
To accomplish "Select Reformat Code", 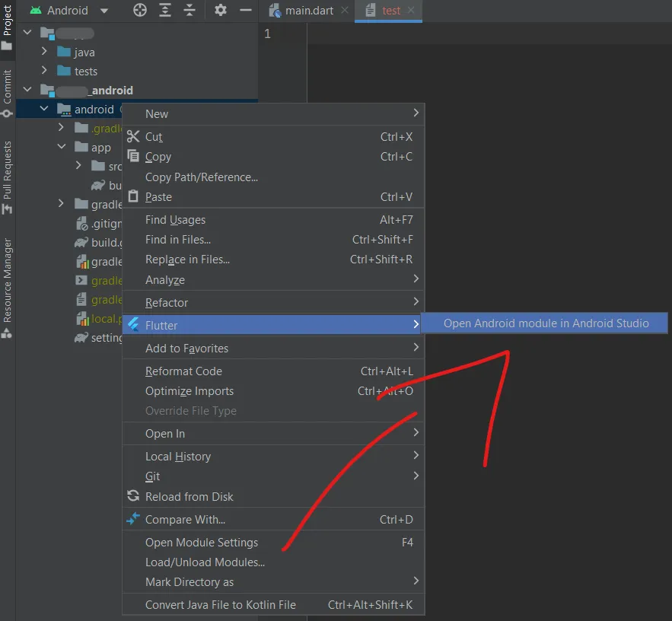I will pos(273,371).
